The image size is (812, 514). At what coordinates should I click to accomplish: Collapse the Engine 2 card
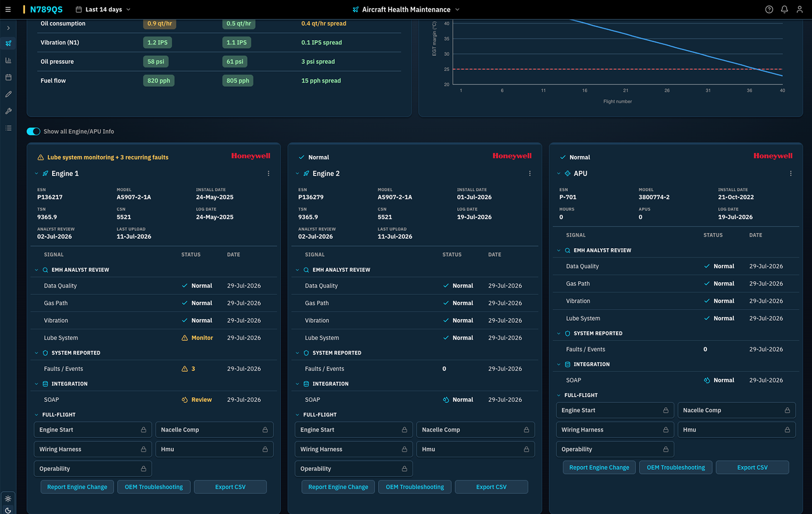297,174
